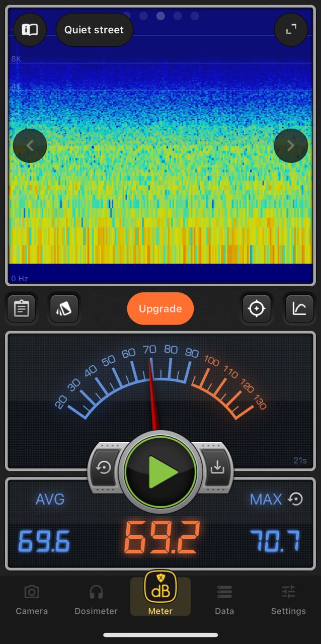
Task: Tap the orange Upgrade button
Action: point(160,308)
